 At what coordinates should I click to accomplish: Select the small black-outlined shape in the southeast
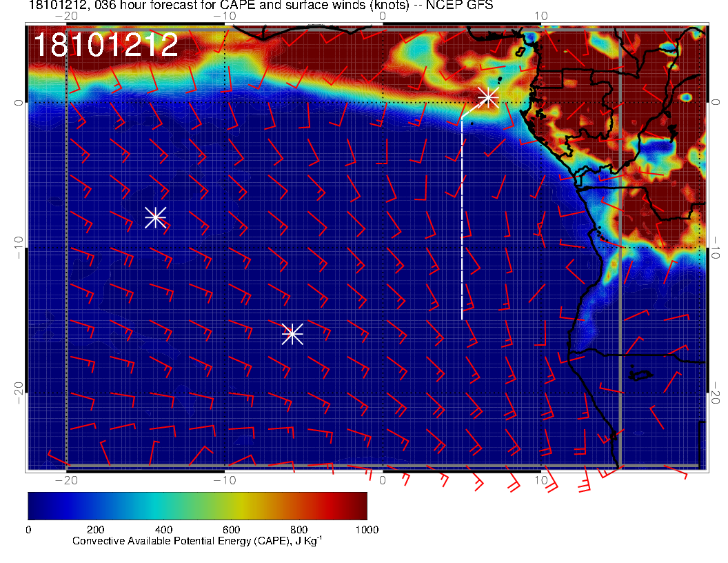pos(640,375)
